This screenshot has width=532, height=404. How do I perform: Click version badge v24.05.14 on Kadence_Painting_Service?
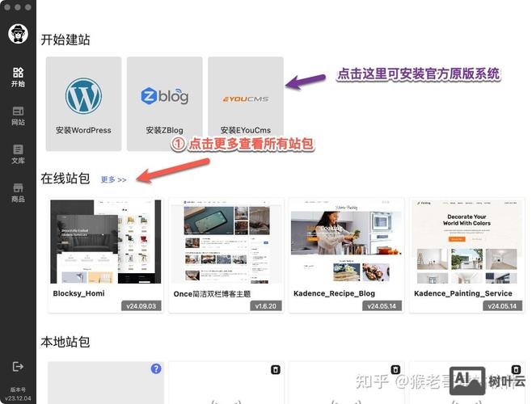coord(502,306)
